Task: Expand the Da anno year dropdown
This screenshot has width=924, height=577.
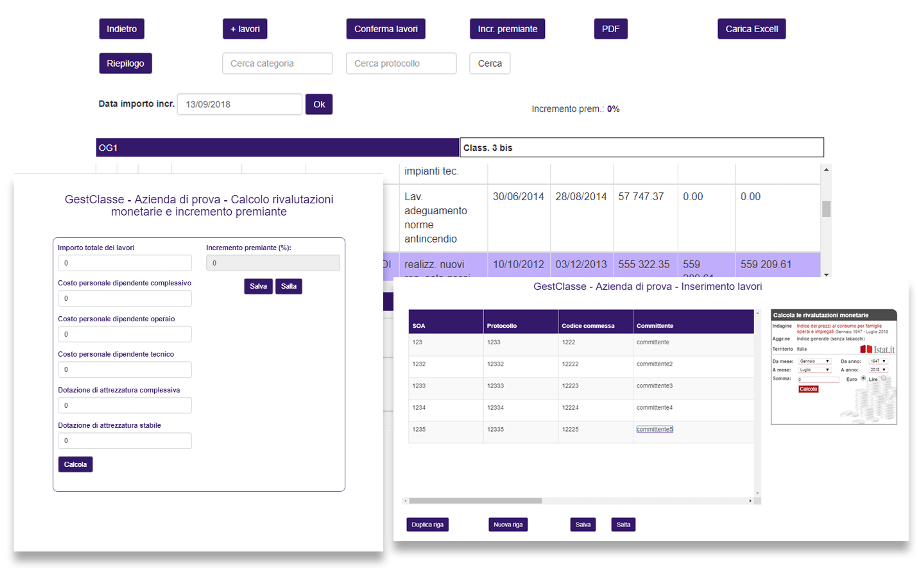Action: coord(878,361)
